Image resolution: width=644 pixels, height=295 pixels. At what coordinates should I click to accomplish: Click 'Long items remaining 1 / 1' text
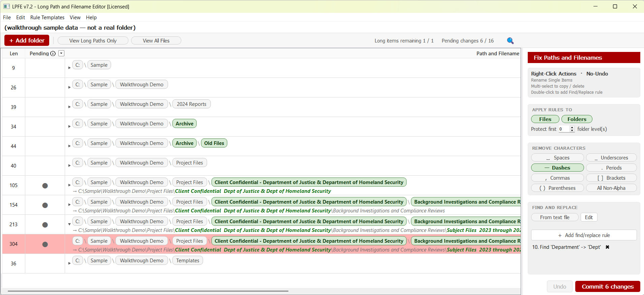pos(404,41)
